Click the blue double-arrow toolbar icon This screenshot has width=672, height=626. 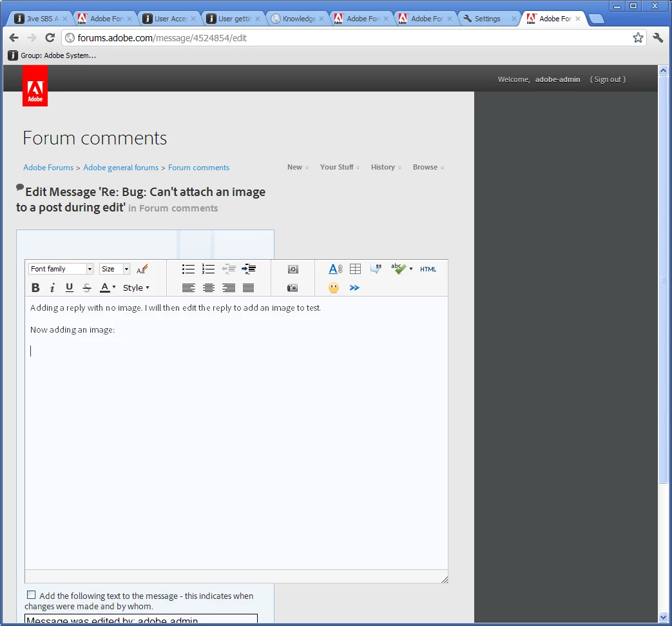(354, 288)
